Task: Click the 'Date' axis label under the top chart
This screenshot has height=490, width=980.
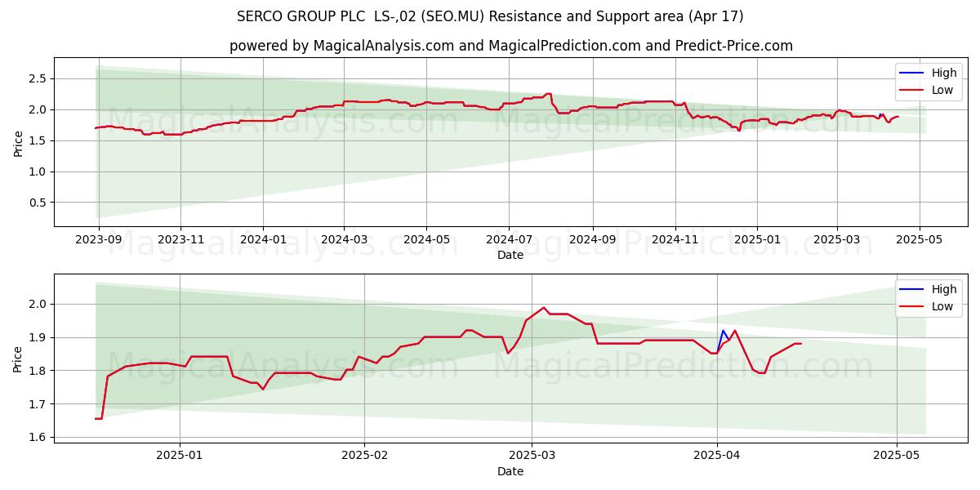Action: tap(510, 256)
